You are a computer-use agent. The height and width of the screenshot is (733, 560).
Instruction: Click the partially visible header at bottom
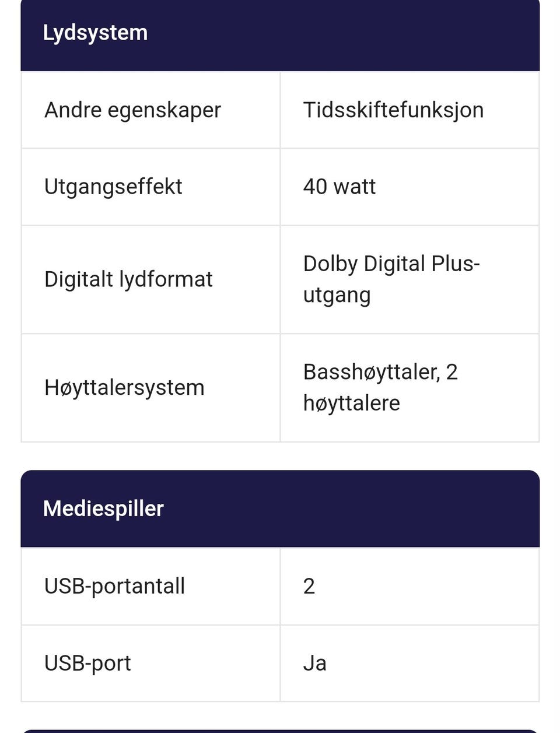pyautogui.click(x=280, y=730)
